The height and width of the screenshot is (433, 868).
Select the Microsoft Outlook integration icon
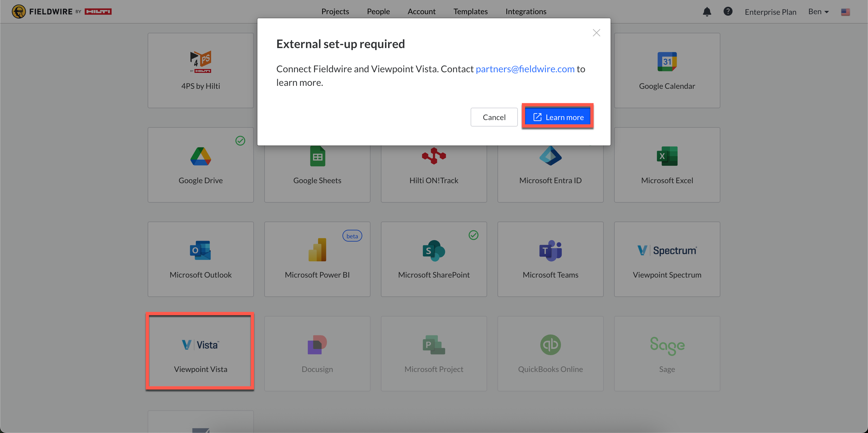pyautogui.click(x=200, y=250)
